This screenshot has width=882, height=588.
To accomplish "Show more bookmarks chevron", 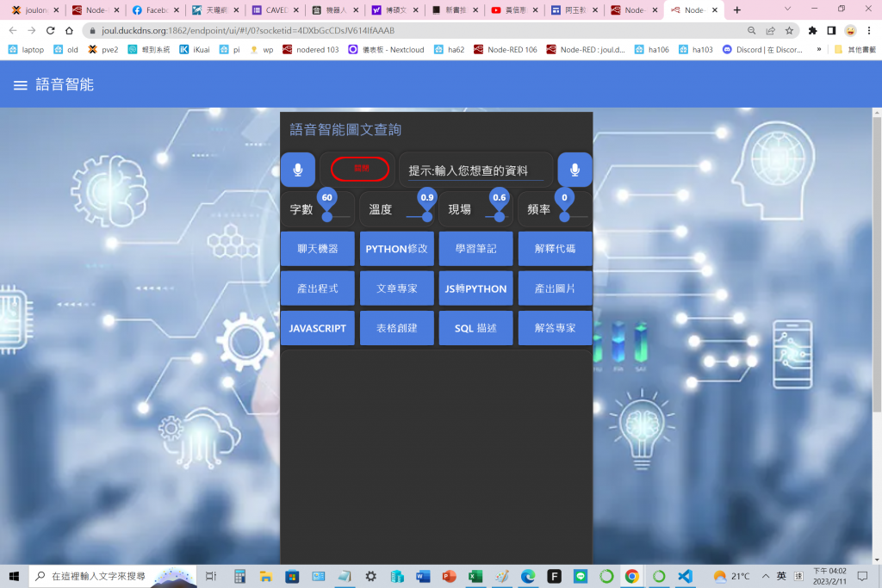I will (x=818, y=49).
